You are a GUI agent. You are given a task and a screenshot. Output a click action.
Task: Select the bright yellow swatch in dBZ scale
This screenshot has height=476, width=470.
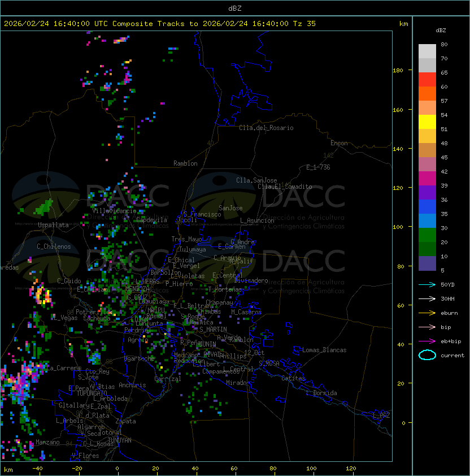pos(427,122)
